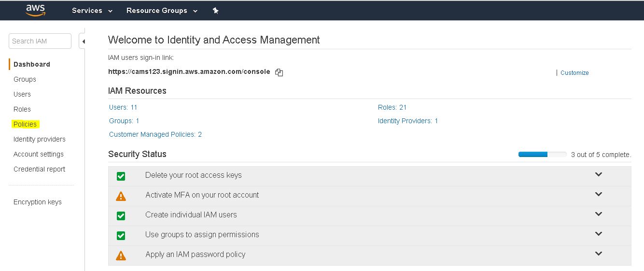The height and width of the screenshot is (271, 644).
Task: Expand the Apply an IAM password policy row
Action: (599, 254)
